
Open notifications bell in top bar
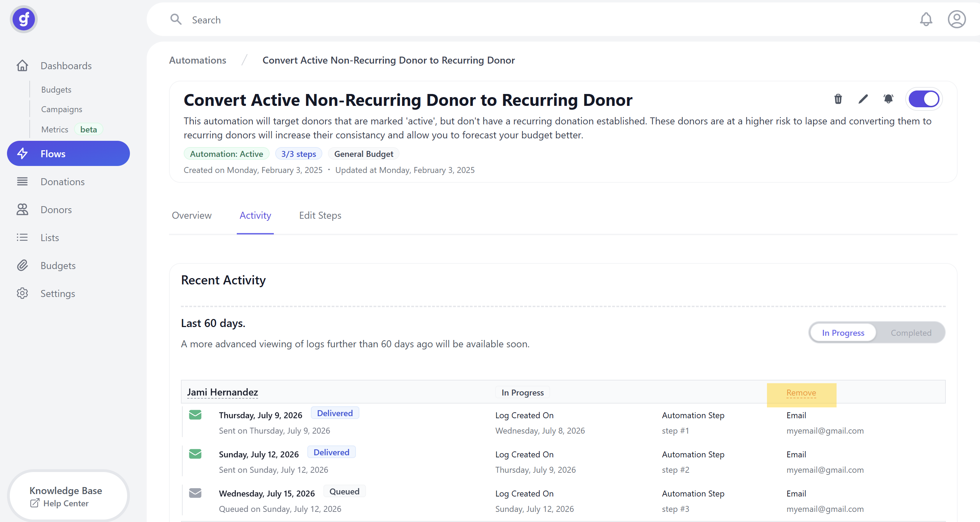pos(926,20)
